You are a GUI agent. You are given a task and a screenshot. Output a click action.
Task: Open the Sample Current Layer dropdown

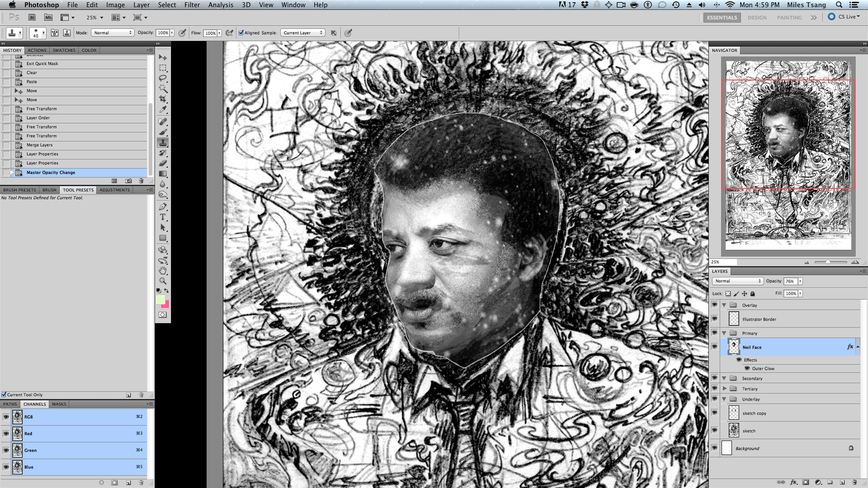point(303,33)
